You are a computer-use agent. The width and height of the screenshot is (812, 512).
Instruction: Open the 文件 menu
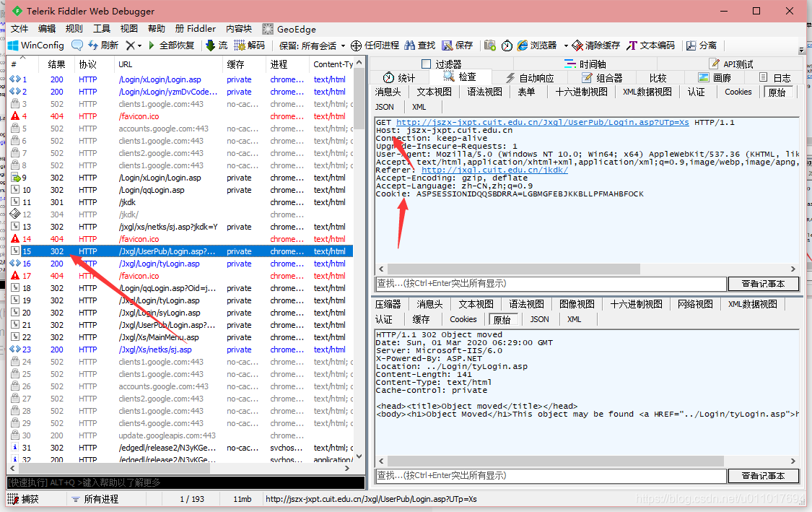click(x=19, y=28)
